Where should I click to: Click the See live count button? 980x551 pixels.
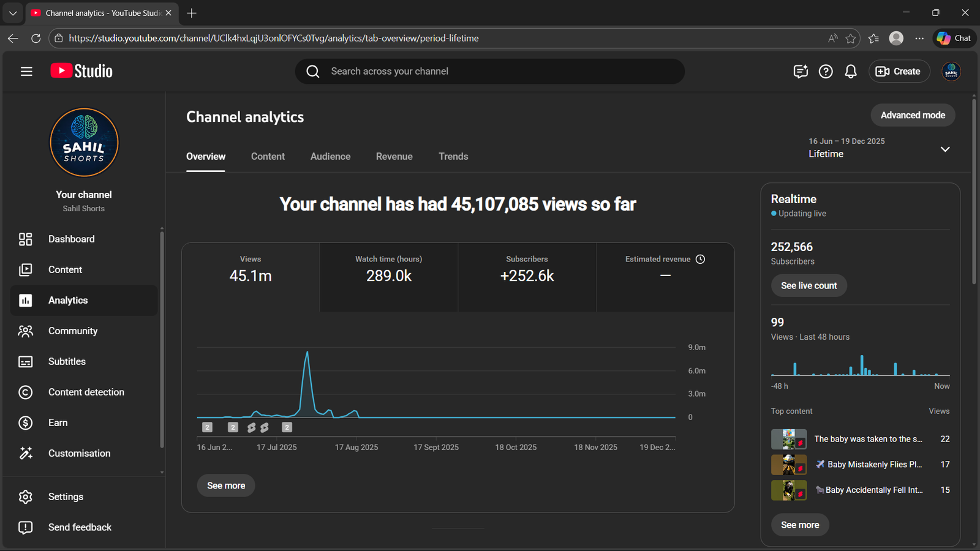tap(809, 286)
